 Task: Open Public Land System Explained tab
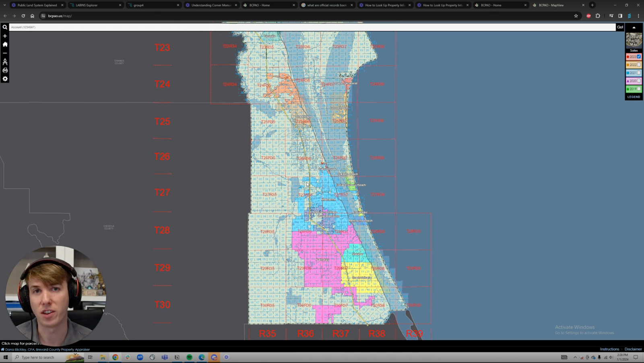coord(37,5)
